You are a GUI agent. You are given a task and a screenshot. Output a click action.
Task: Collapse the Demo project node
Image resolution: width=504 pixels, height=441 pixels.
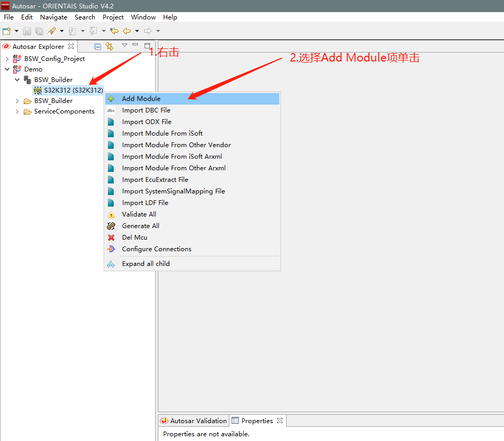(7, 69)
